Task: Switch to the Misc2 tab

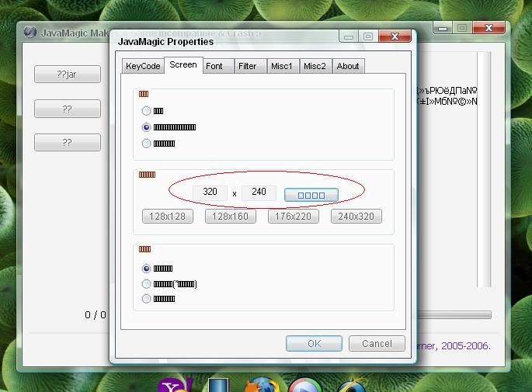Action: (315, 66)
